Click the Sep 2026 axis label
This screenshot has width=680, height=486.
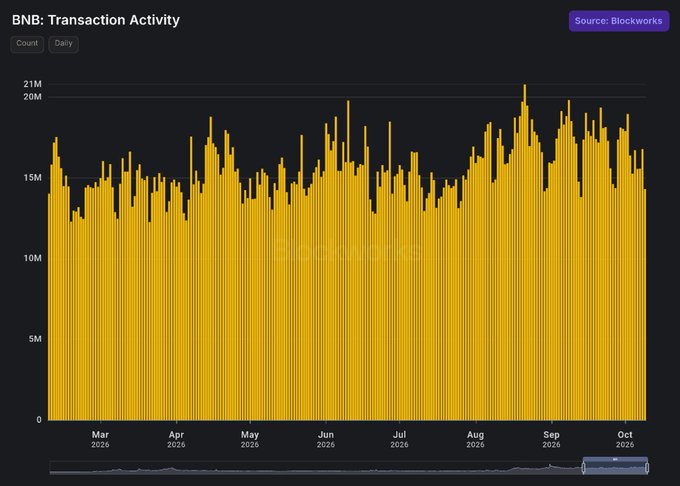tap(551, 439)
